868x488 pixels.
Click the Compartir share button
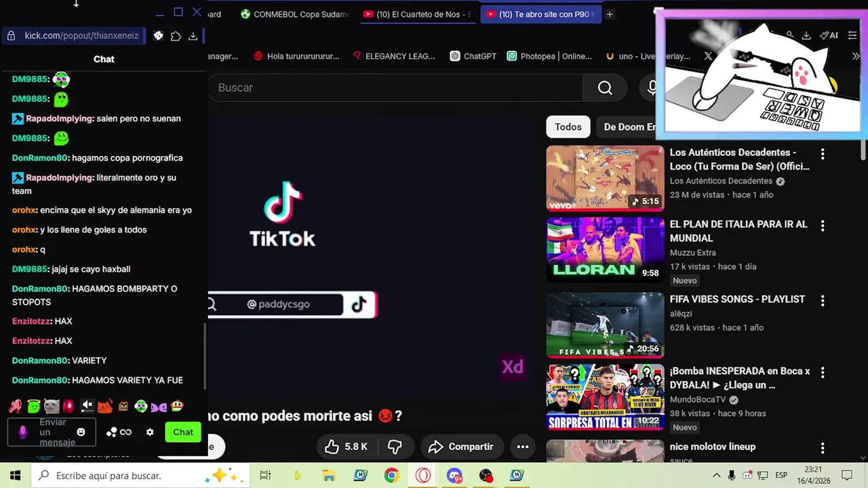tap(460, 447)
